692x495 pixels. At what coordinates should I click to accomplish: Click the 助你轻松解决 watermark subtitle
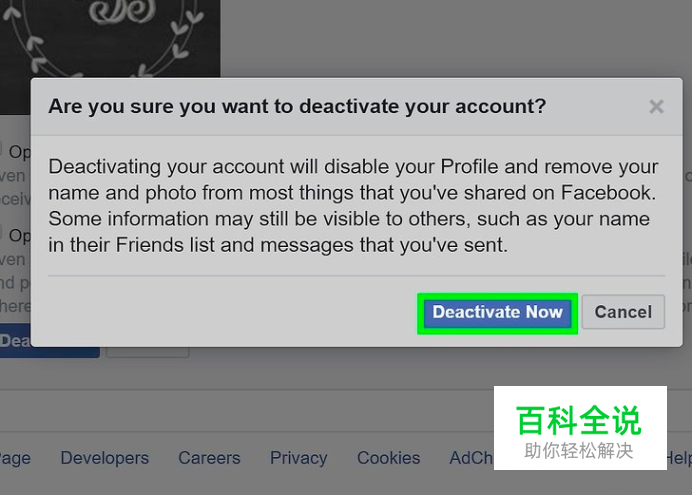pyautogui.click(x=579, y=451)
